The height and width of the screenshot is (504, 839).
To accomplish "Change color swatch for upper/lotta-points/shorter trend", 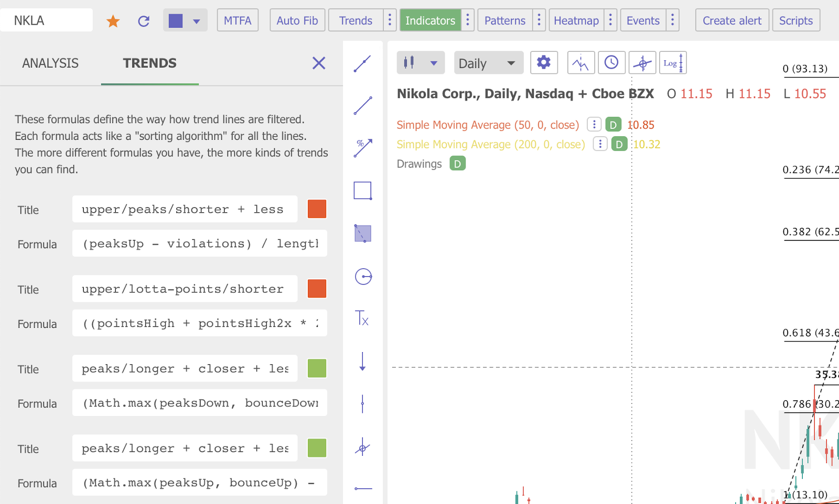I will coord(317,289).
